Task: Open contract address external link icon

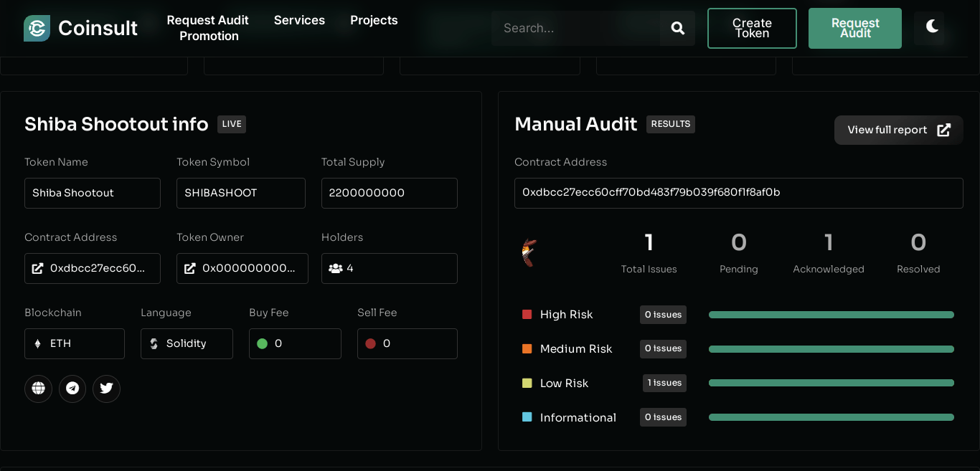Action: point(38,268)
